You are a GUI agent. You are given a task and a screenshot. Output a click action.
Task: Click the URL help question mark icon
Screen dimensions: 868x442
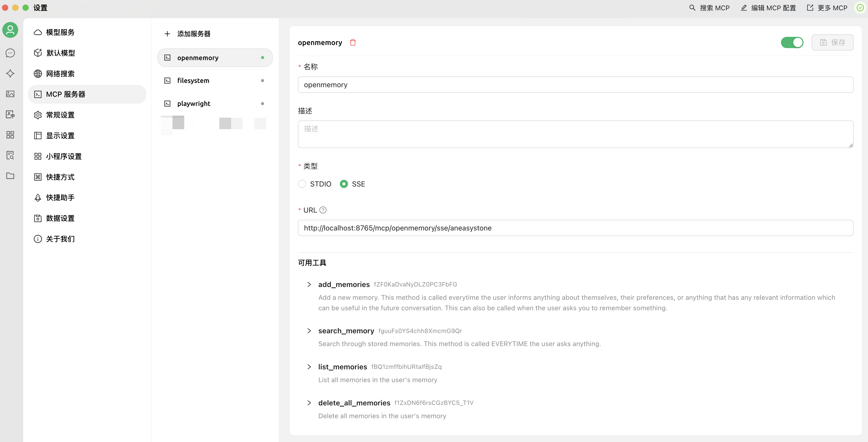click(323, 210)
